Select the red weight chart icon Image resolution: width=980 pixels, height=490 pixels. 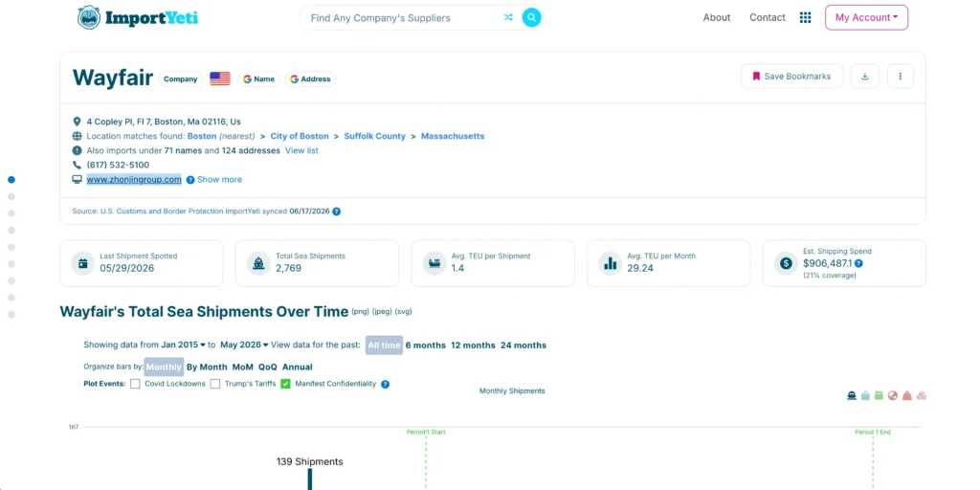(907, 395)
